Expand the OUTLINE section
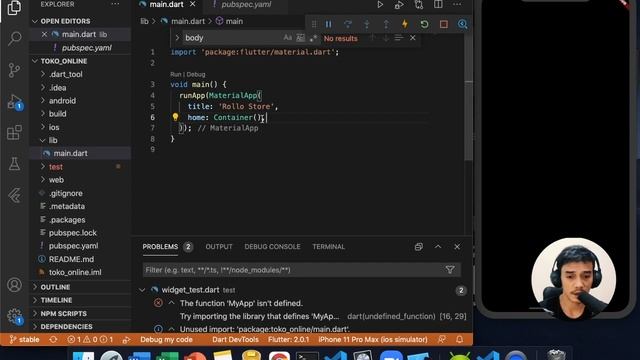The height and width of the screenshot is (360, 640). click(55, 287)
